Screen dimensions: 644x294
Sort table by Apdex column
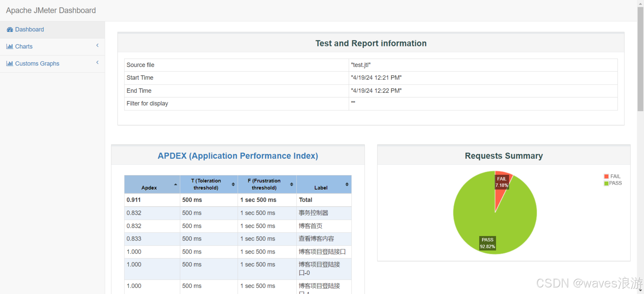[x=152, y=184]
